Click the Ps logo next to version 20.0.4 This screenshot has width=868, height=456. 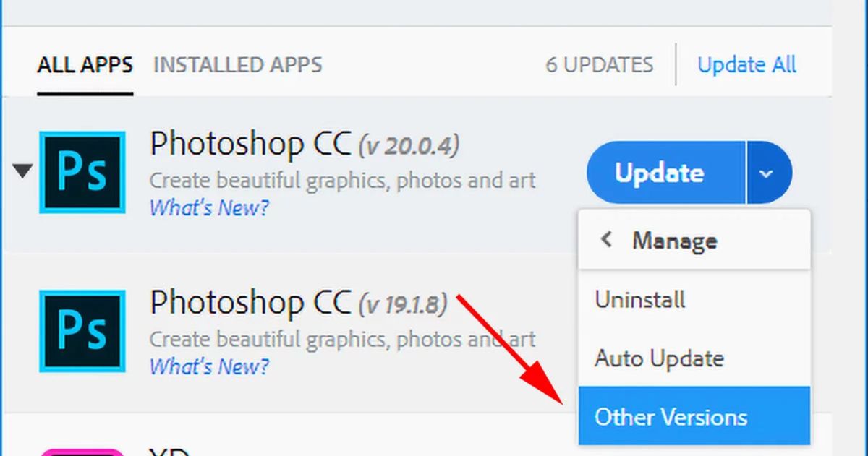pyautogui.click(x=82, y=172)
